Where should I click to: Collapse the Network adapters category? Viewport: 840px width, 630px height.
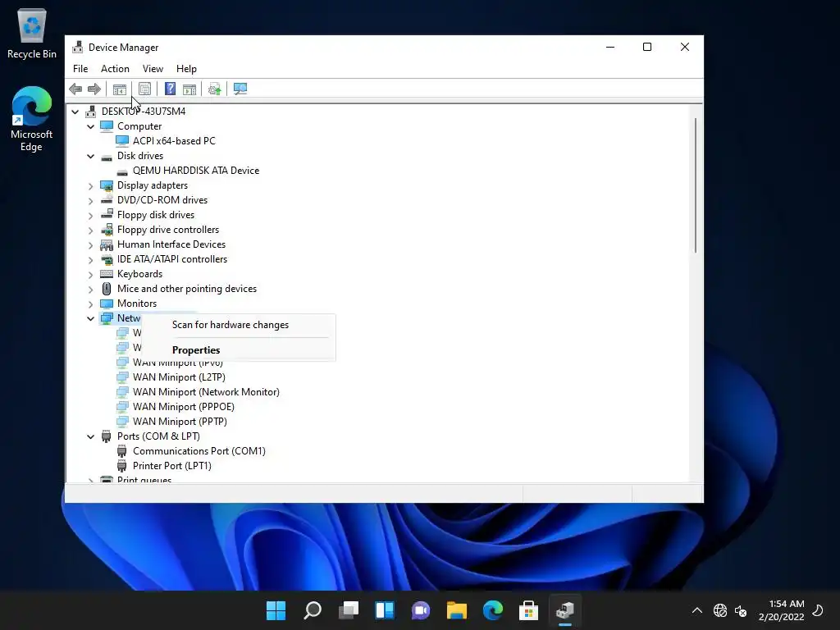90,318
